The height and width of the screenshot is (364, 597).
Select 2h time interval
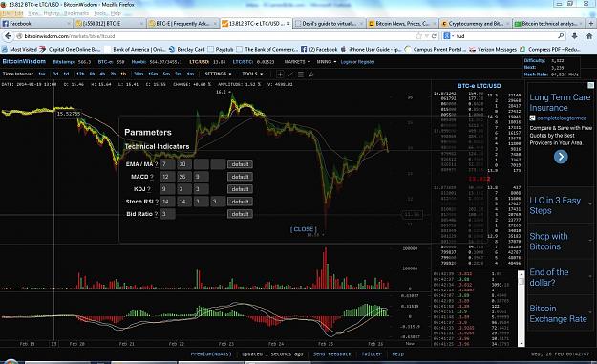113,74
